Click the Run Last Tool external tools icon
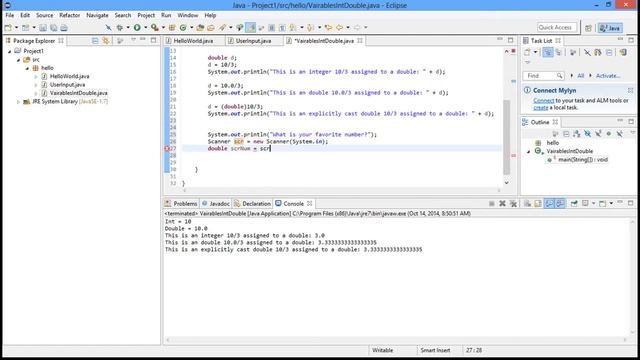 click(155, 27)
